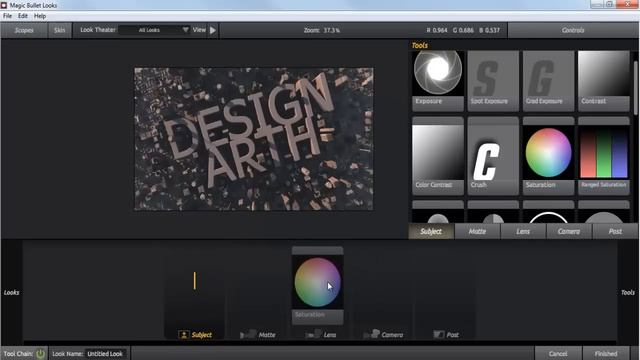Select the Grad Exposure tool
640x360 pixels.
(x=548, y=81)
